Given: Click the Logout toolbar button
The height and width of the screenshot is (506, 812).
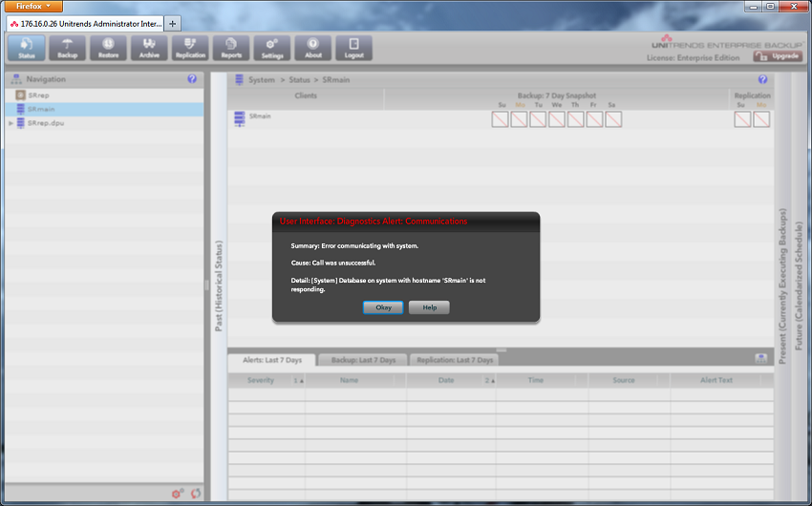Looking at the screenshot, I should tap(353, 48).
